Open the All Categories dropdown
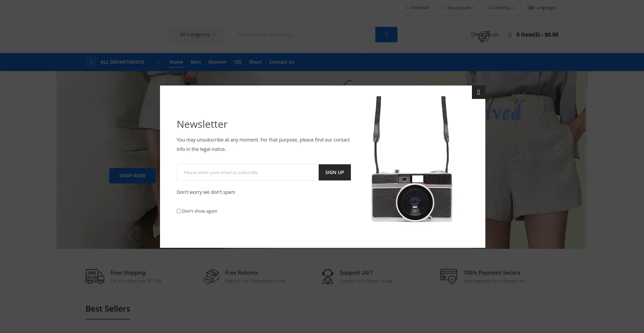This screenshot has height=333, width=644. [197, 35]
